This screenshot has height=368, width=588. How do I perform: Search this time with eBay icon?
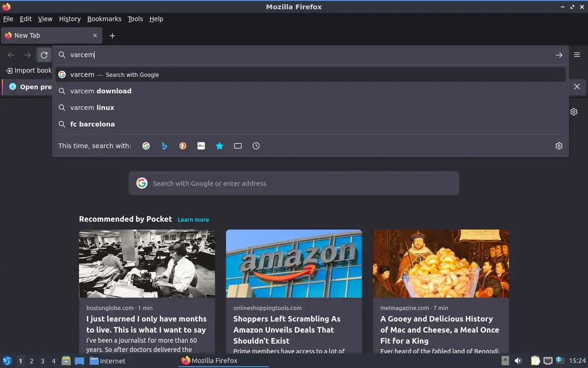[201, 146]
